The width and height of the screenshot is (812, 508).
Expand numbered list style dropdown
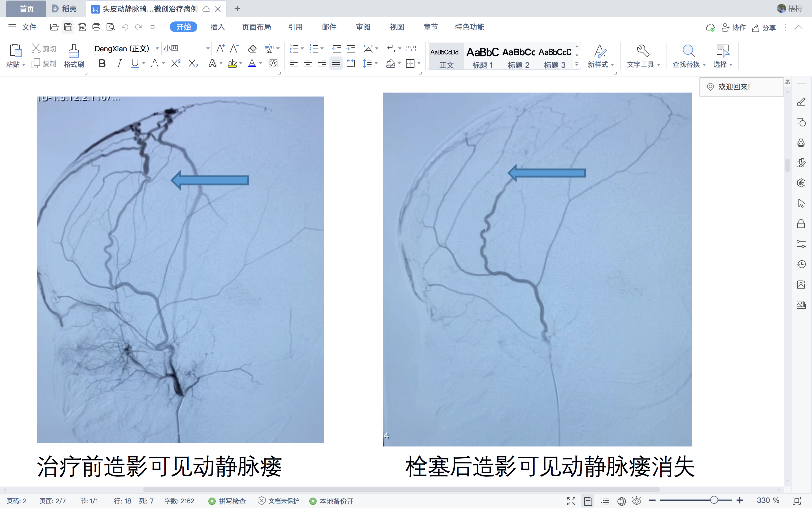click(322, 49)
